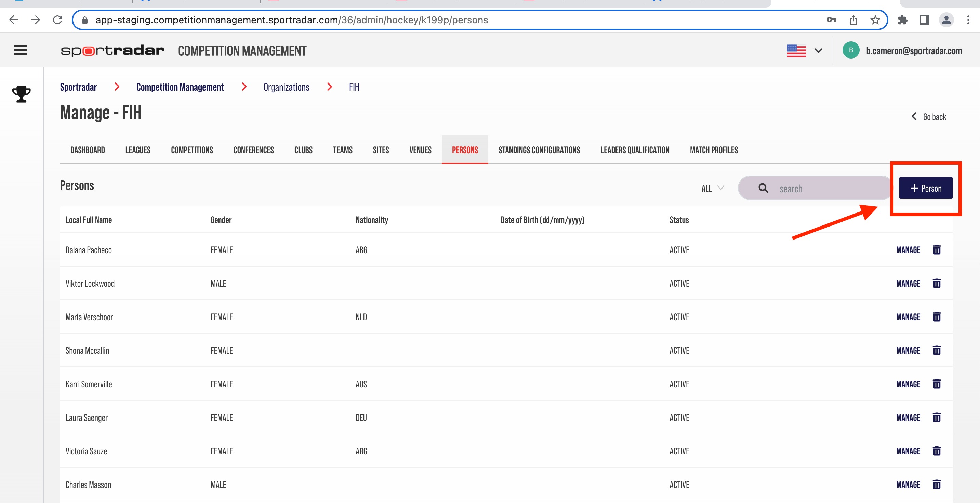980x503 pixels.
Task: Open Chrome three-dot menu
Action: [x=968, y=20]
